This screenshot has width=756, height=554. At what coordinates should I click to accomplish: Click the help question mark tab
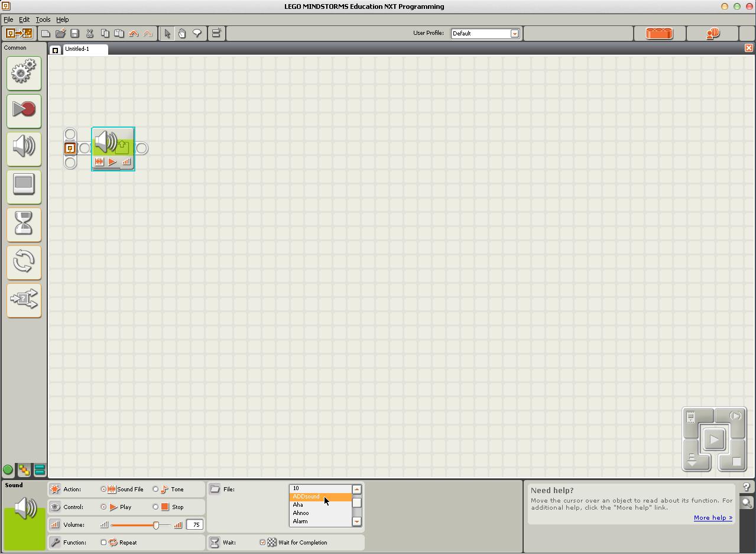[747, 487]
